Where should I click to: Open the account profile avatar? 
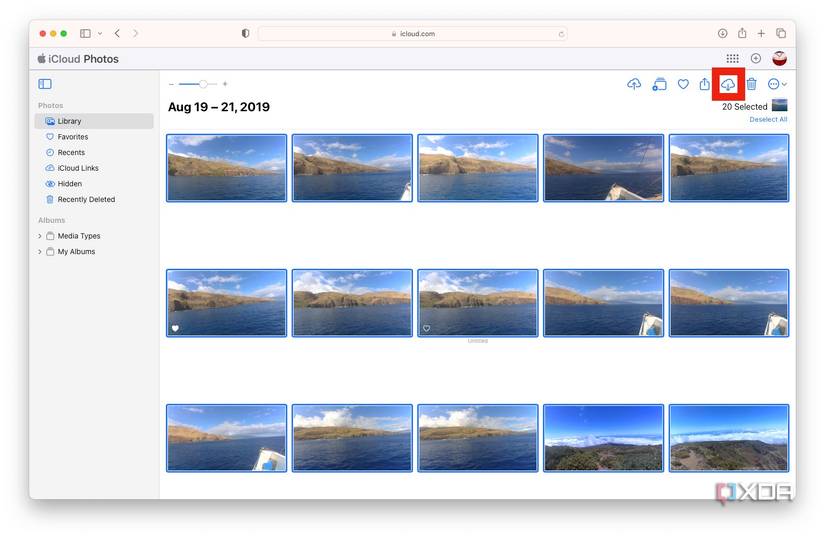tap(779, 58)
